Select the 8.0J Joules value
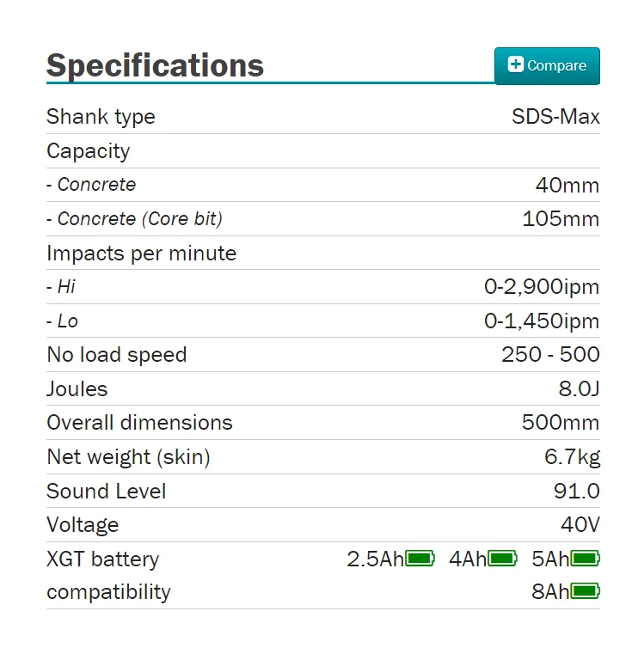This screenshot has height=654, width=644. point(579,389)
